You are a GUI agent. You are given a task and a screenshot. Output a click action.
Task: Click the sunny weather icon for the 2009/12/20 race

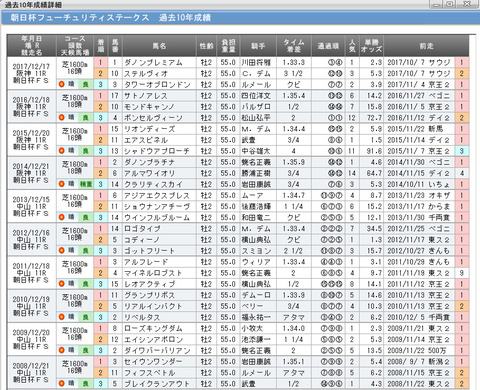click(x=61, y=350)
